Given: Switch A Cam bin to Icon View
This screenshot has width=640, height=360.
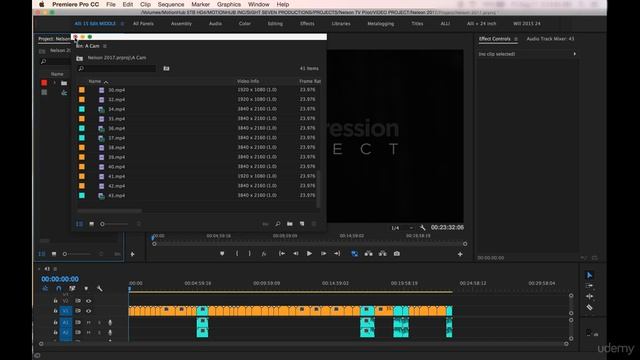Looking at the screenshot, I should coord(91,224).
